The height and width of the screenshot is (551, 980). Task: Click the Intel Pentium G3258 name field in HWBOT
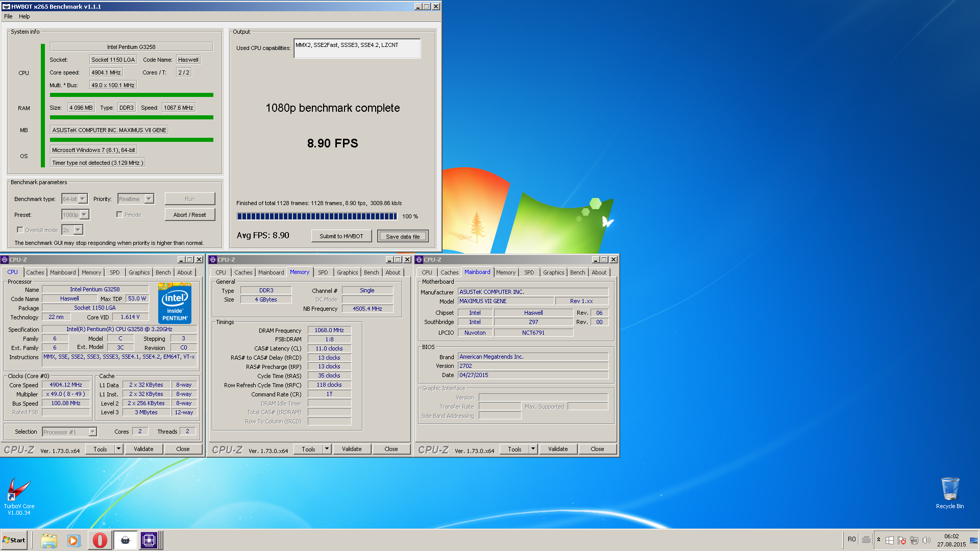point(131,46)
